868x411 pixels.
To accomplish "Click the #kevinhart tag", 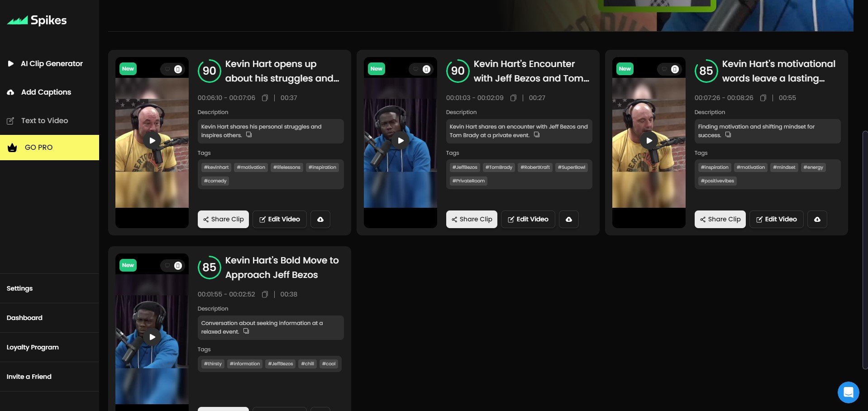I will tap(216, 167).
